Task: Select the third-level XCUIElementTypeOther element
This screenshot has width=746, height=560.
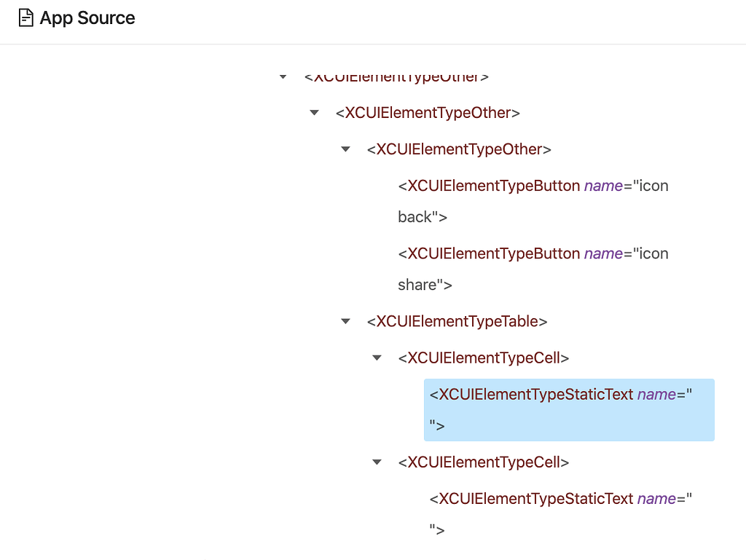Action: click(458, 149)
